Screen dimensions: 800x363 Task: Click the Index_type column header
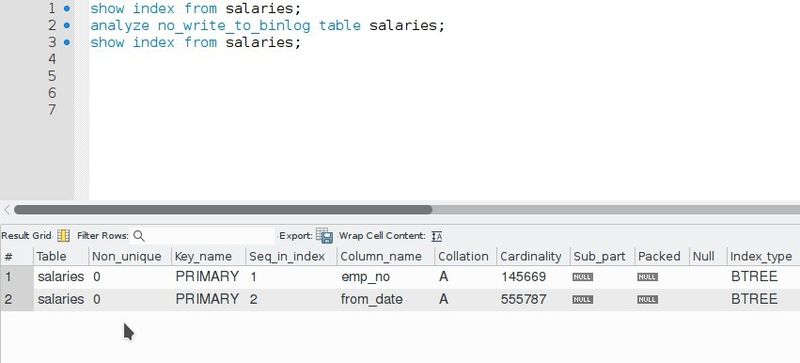tap(763, 256)
